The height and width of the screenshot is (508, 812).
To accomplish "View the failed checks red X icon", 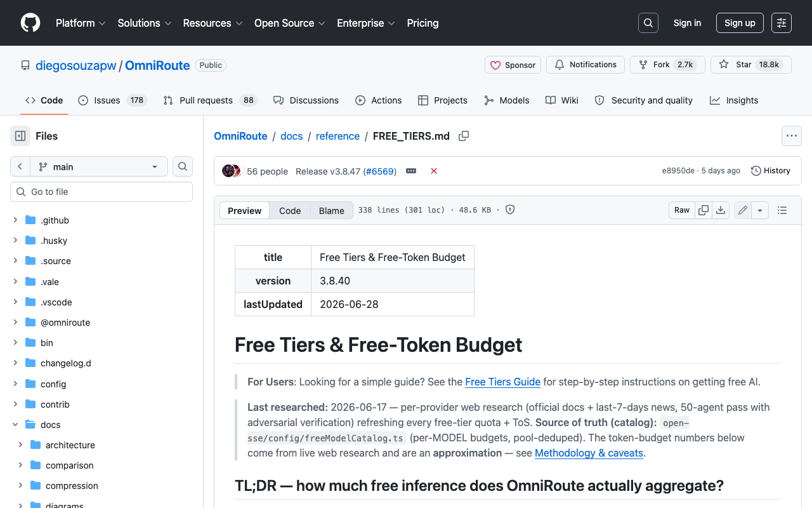I will (434, 171).
